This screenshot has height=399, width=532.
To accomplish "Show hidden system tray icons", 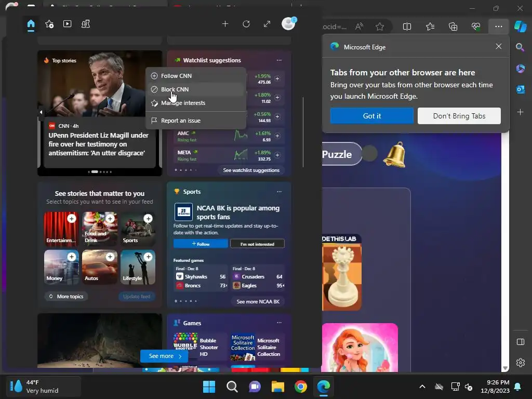I will 422,387.
